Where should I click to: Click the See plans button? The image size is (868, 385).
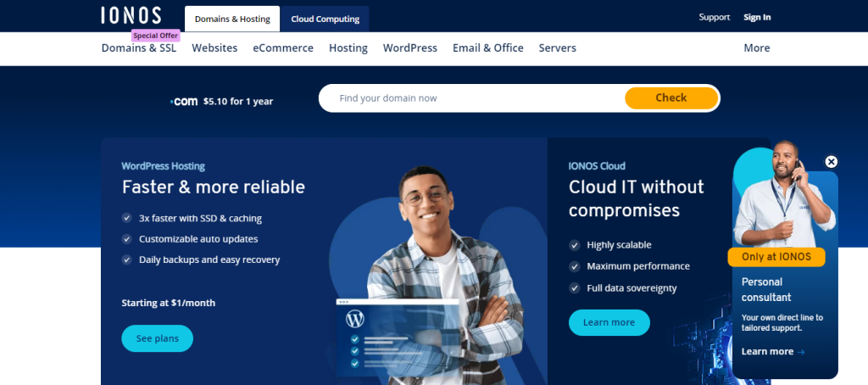(x=157, y=338)
